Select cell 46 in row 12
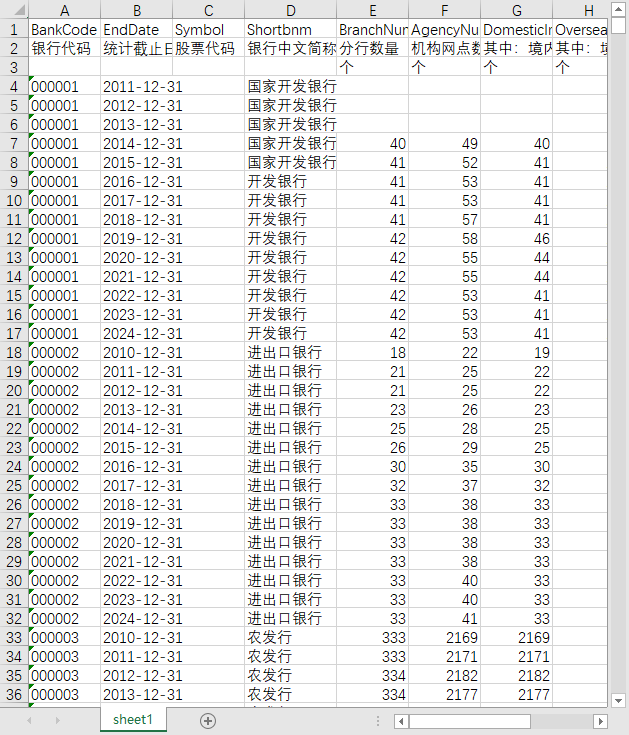 click(517, 238)
